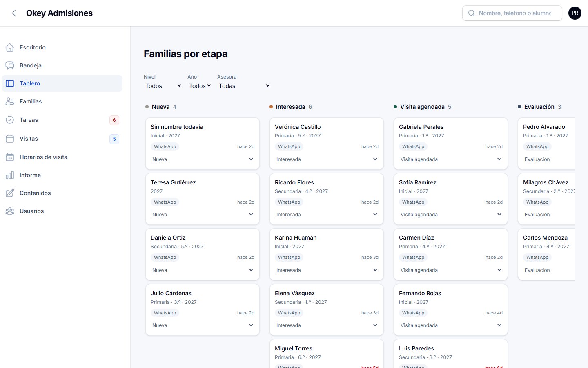The height and width of the screenshot is (368, 588).
Task: Open the Elena Vásquez family card
Action: tap(327, 310)
